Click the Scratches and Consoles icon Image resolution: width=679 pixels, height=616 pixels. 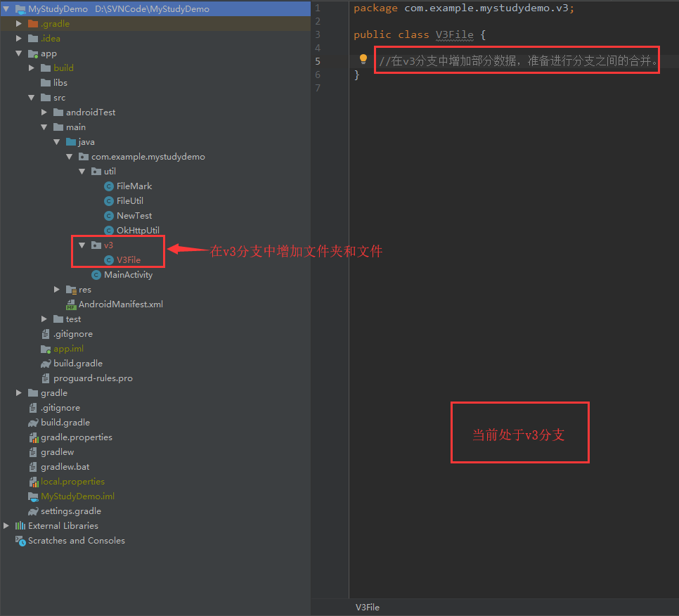(20, 541)
